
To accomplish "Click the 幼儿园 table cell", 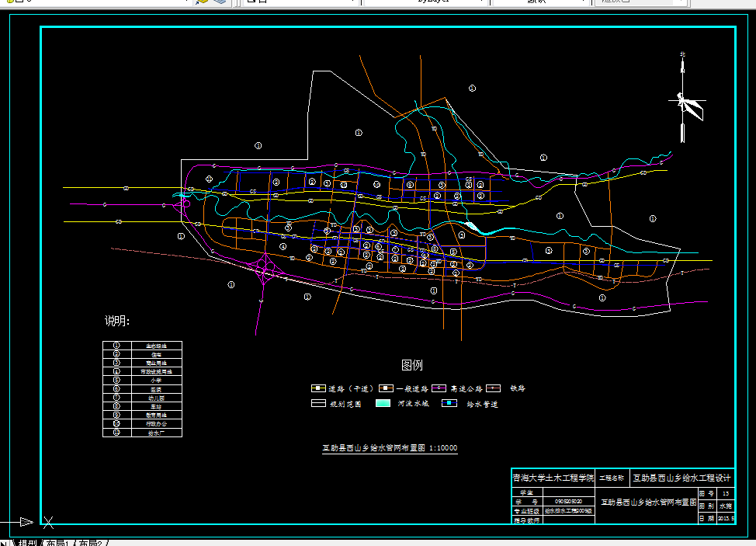I will pos(157,398).
